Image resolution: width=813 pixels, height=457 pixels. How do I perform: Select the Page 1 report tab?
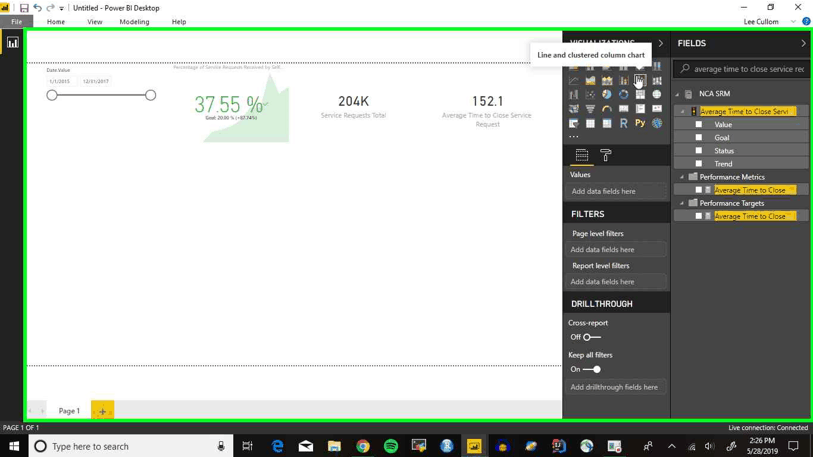point(69,411)
